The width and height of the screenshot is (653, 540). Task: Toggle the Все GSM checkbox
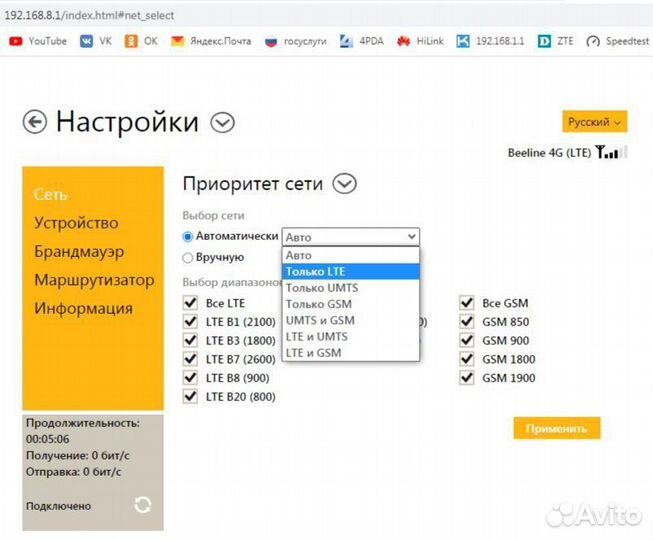467,303
